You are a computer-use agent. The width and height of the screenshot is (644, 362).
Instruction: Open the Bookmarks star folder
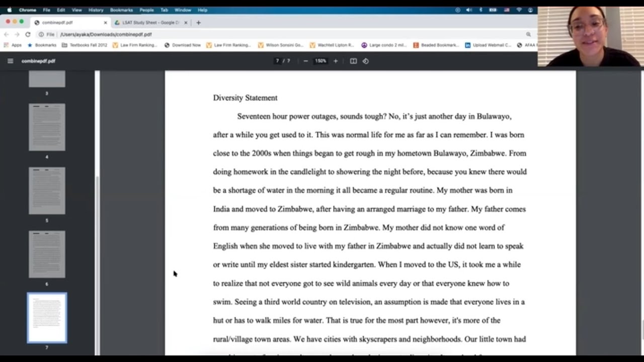click(42, 45)
